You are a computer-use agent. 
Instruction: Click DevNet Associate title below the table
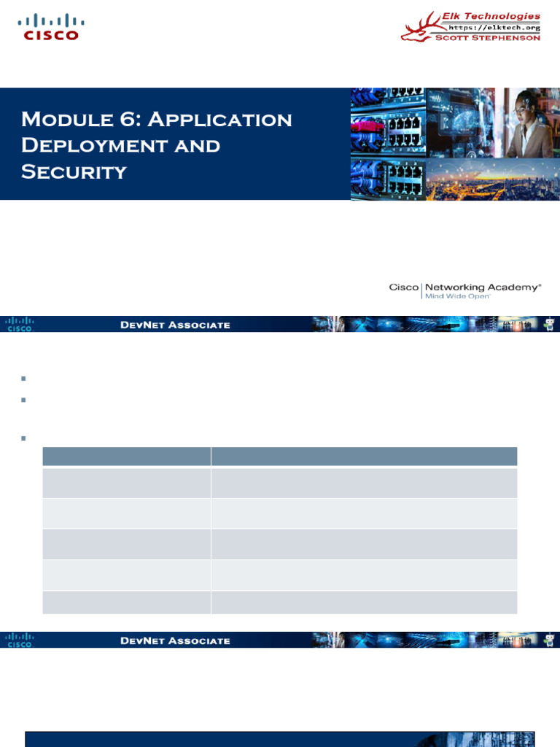pos(175,640)
